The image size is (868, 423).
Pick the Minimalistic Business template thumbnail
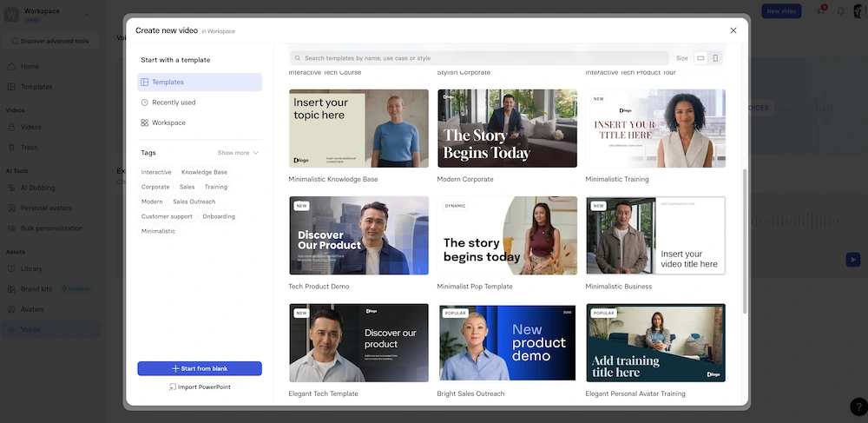[655, 235]
